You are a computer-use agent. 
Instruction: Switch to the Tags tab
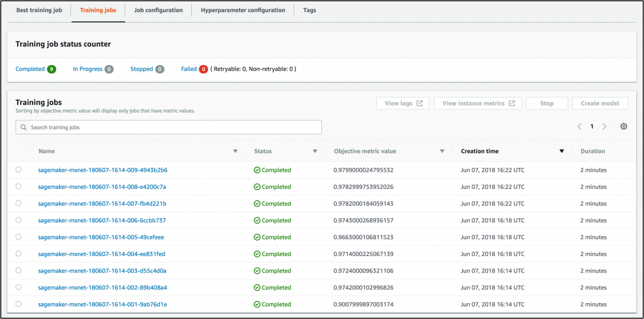(x=309, y=10)
